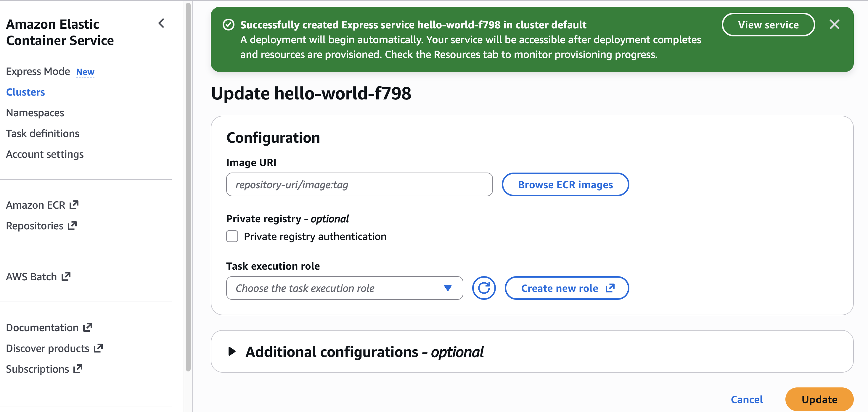Click external link icon beside Repositories

click(72, 225)
